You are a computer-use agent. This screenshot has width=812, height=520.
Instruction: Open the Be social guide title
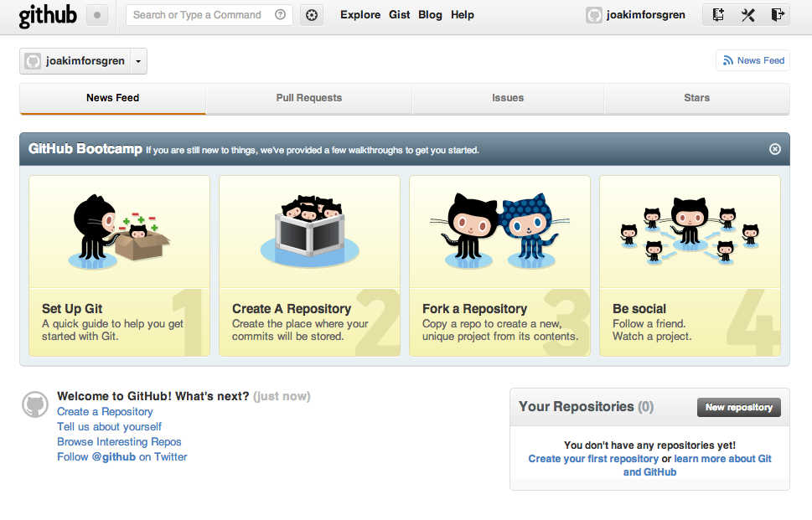click(639, 309)
